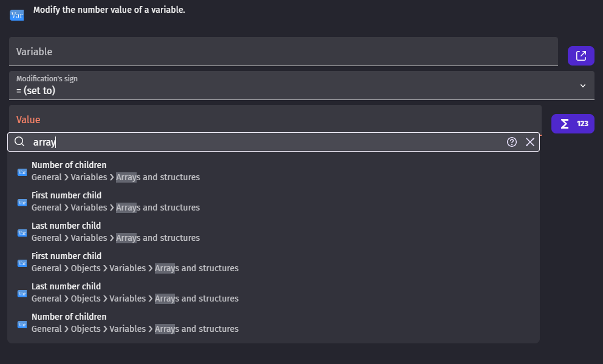Focus the Variable input field
The image size is (603, 364).
click(x=283, y=52)
